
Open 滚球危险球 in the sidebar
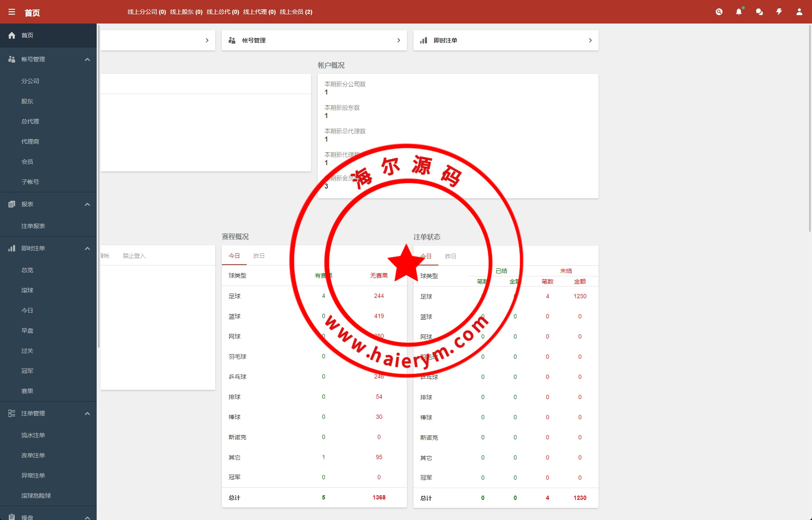point(36,496)
